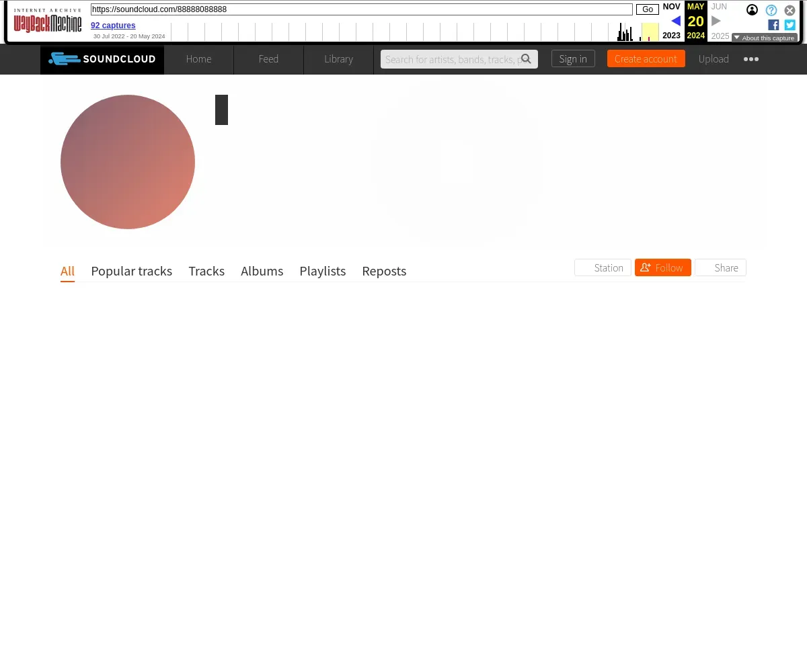Image resolution: width=807 pixels, height=672 pixels.
Task: Open Feed in navigation
Action: pos(269,59)
